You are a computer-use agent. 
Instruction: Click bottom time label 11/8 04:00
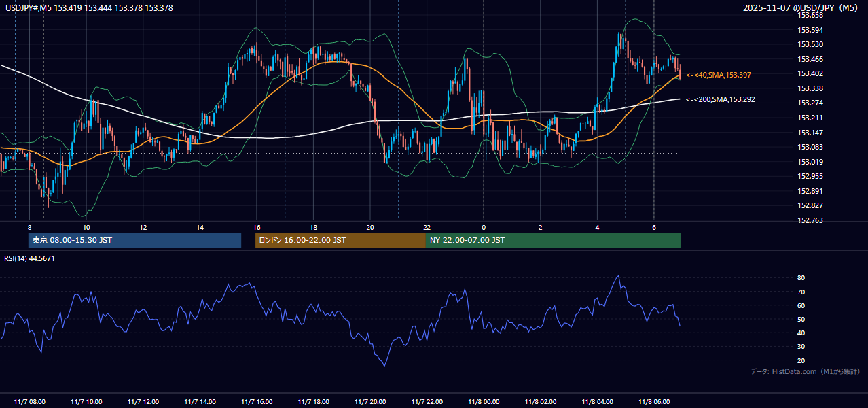pos(597,401)
